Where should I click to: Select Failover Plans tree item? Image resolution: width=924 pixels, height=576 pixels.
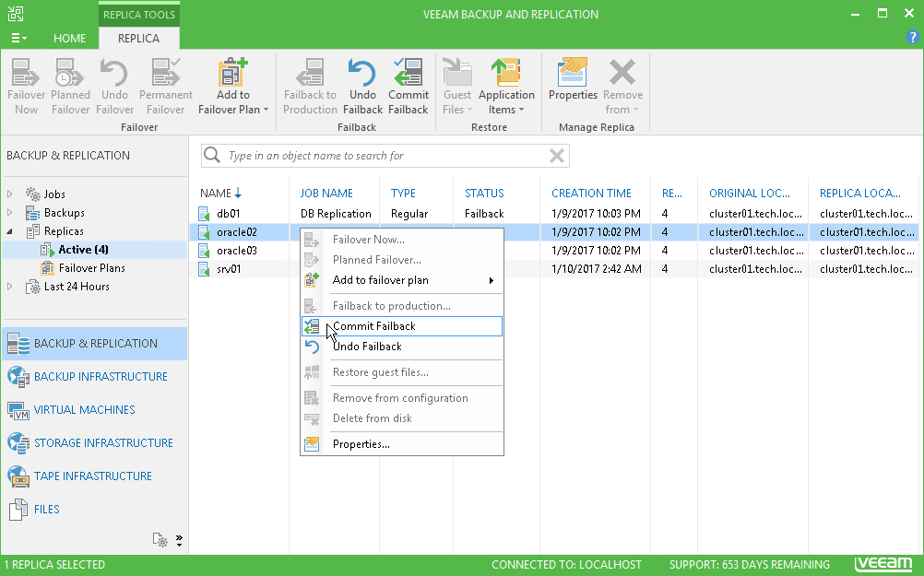pos(91,268)
